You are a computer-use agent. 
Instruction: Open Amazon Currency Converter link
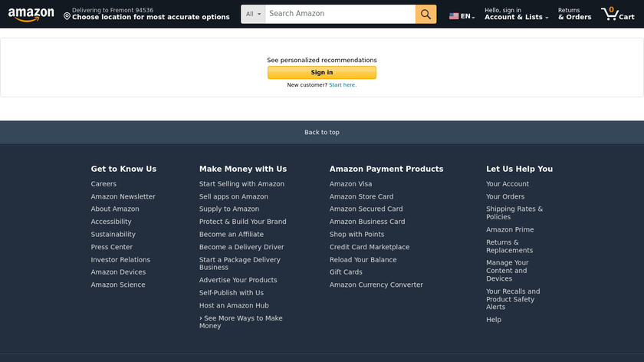(x=376, y=285)
